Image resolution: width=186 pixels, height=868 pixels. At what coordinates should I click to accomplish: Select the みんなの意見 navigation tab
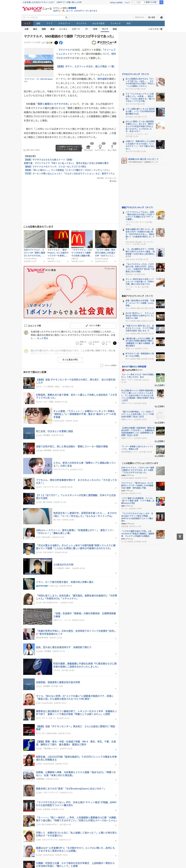coord(98,24)
